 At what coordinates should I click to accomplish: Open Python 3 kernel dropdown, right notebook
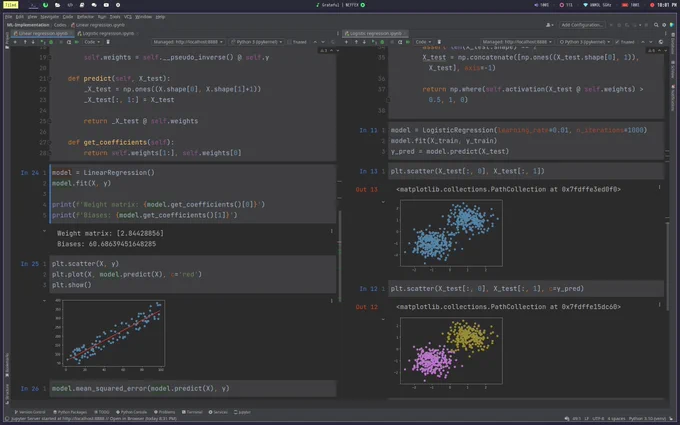(585, 42)
